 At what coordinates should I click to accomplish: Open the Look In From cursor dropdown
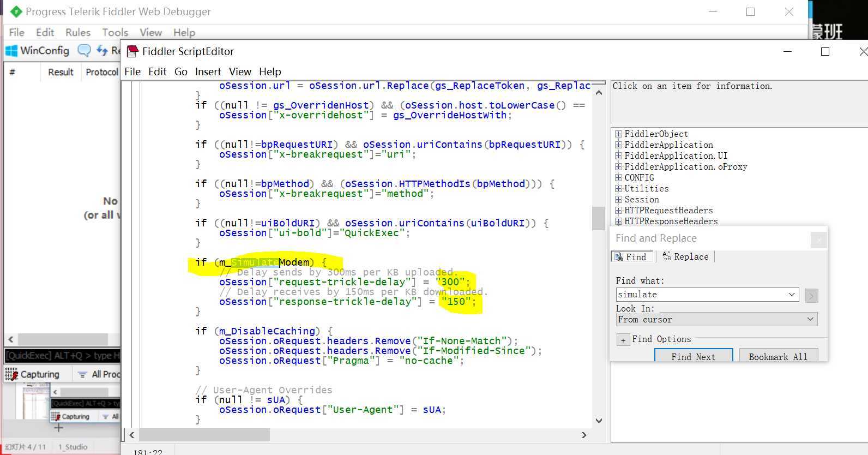[x=810, y=319]
